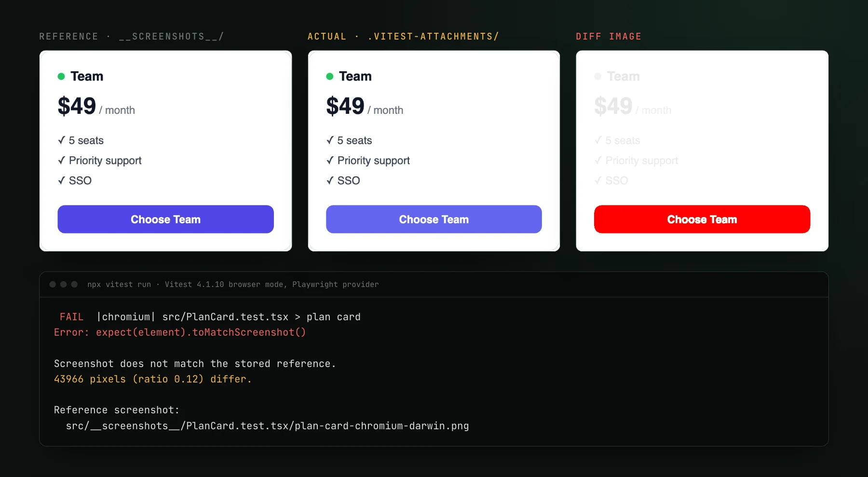Click green status dot in actual card
This screenshot has height=477, width=868.
tap(330, 76)
